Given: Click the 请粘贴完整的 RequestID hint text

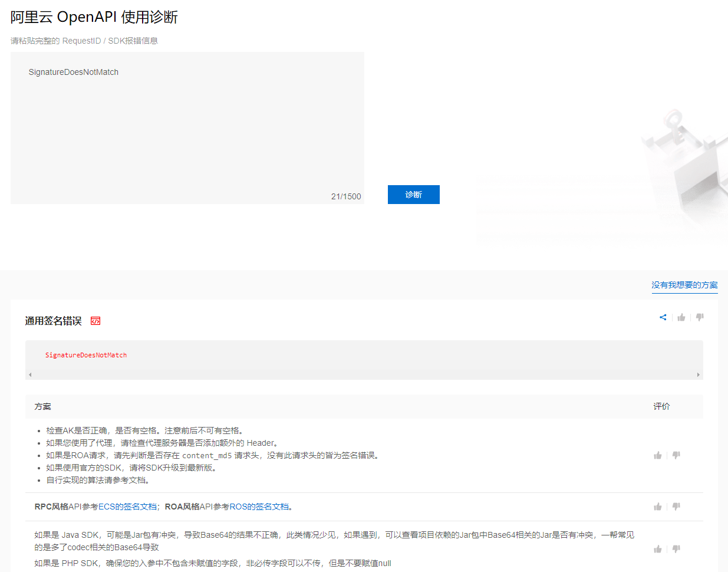Looking at the screenshot, I should (84, 41).
